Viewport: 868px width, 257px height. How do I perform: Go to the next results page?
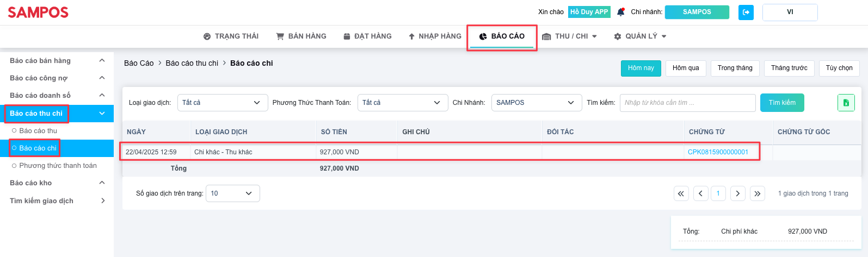(x=738, y=193)
